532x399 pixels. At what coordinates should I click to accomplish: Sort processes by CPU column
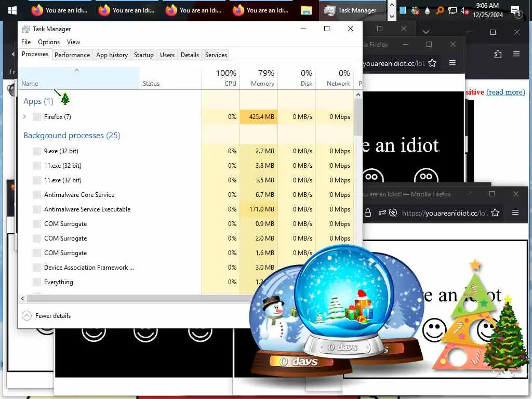coord(221,78)
